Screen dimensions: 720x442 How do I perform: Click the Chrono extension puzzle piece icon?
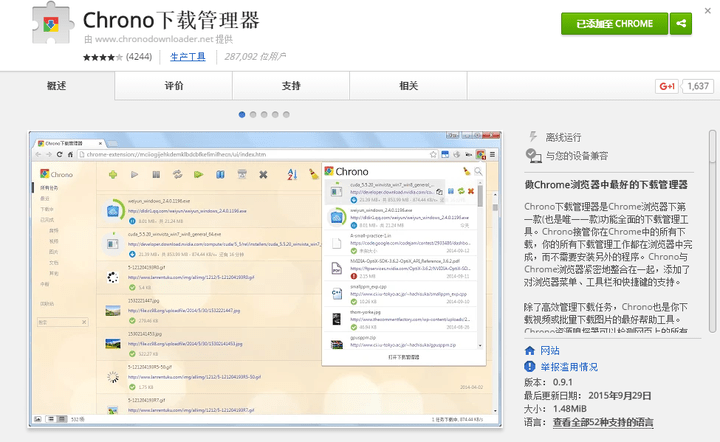tap(52, 23)
